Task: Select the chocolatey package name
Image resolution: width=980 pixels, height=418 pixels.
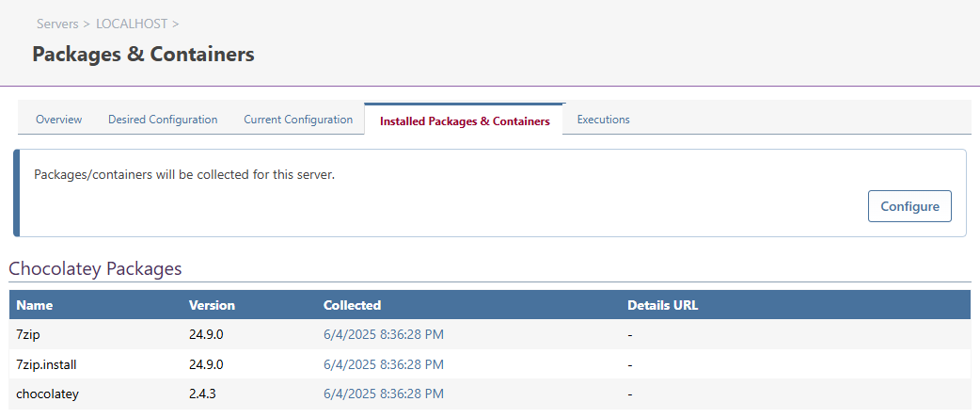Action: coord(48,394)
